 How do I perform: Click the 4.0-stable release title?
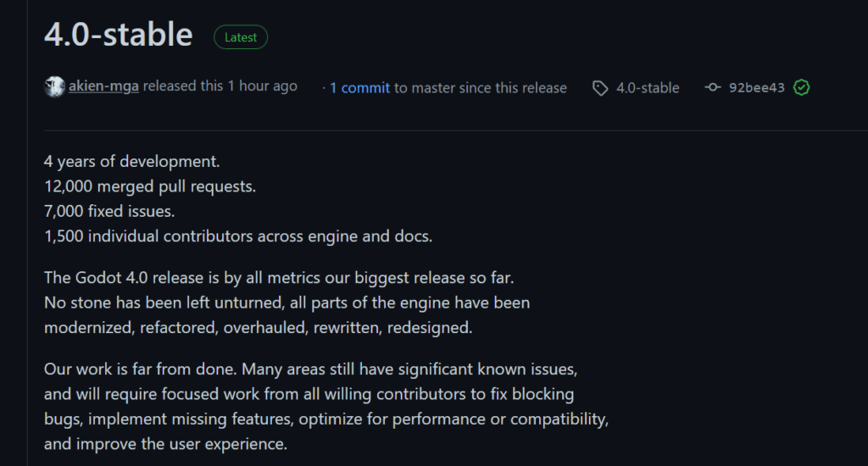click(119, 35)
